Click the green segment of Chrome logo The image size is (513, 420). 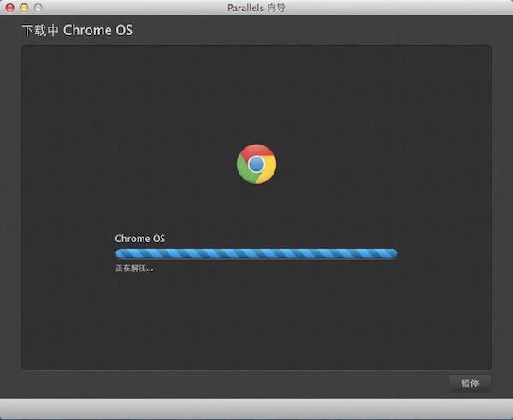tap(245, 171)
